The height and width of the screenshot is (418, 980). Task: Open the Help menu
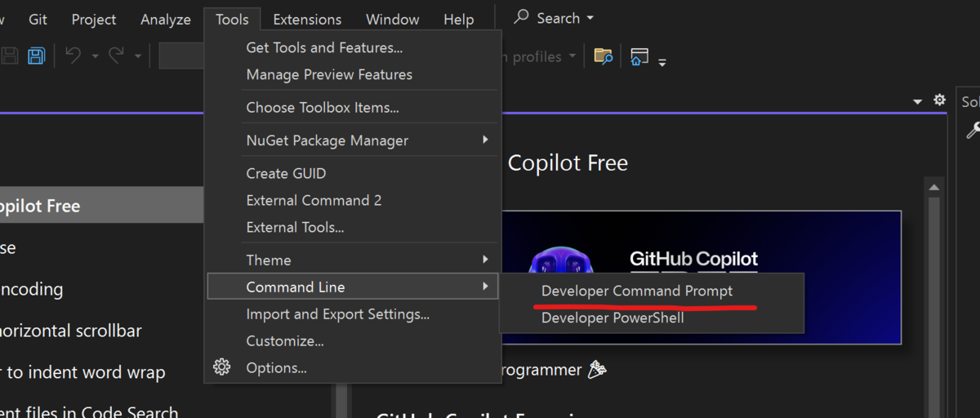pos(458,19)
